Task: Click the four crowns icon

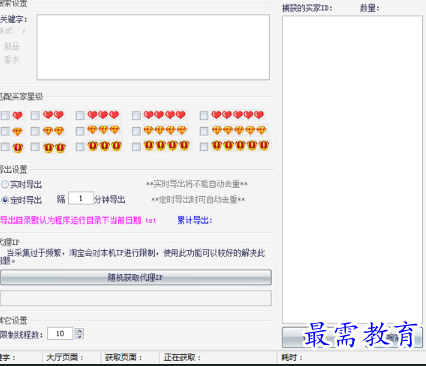Action: [x=167, y=146]
